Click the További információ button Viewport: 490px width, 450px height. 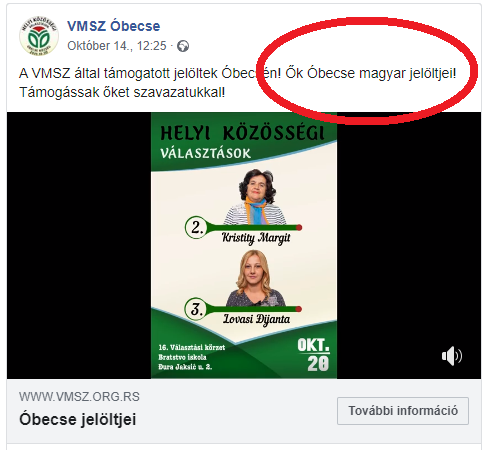click(403, 411)
